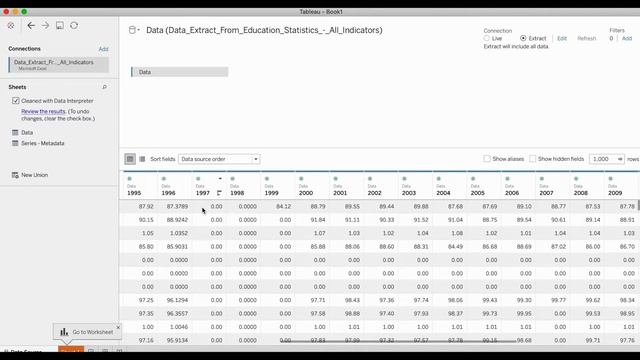The width and height of the screenshot is (640, 360).
Task: Click the data type icon above 2004
Action: tap(439, 179)
